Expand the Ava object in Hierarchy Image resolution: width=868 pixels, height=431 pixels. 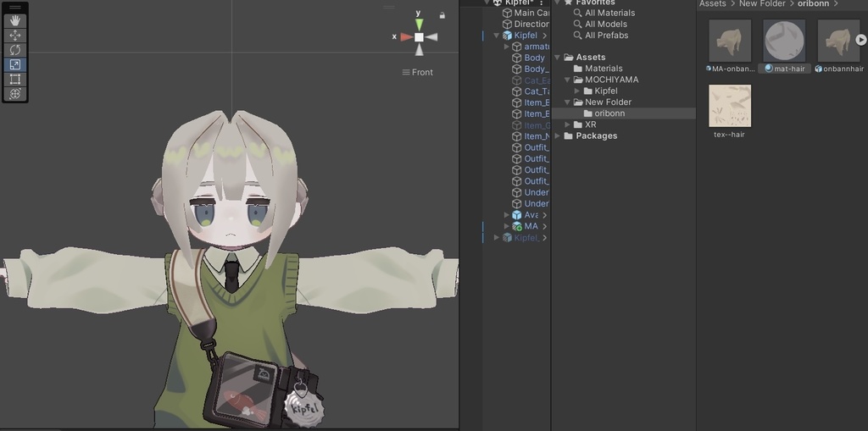point(507,215)
